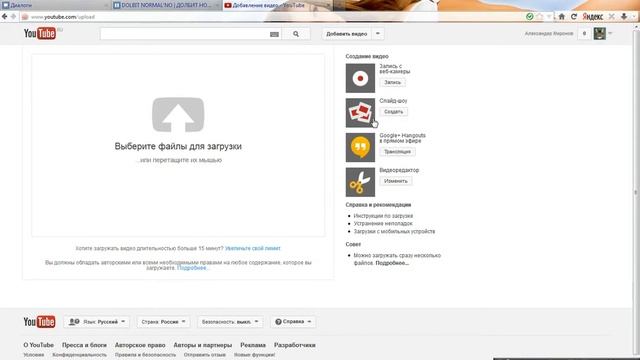Open the Конфиденциальность footer link
The height and width of the screenshot is (360, 640).
coord(80,355)
